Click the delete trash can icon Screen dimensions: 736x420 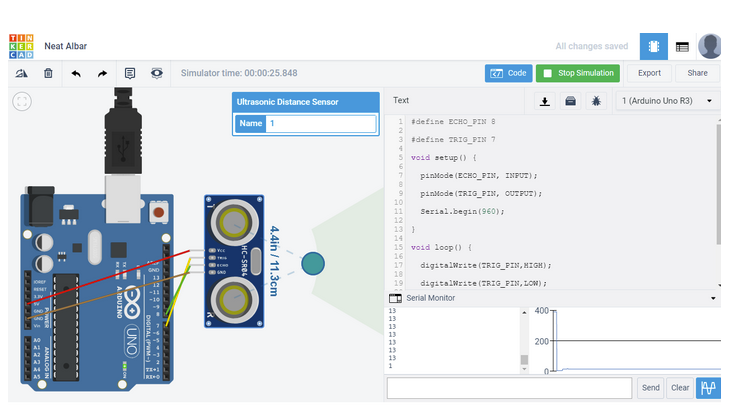[48, 73]
